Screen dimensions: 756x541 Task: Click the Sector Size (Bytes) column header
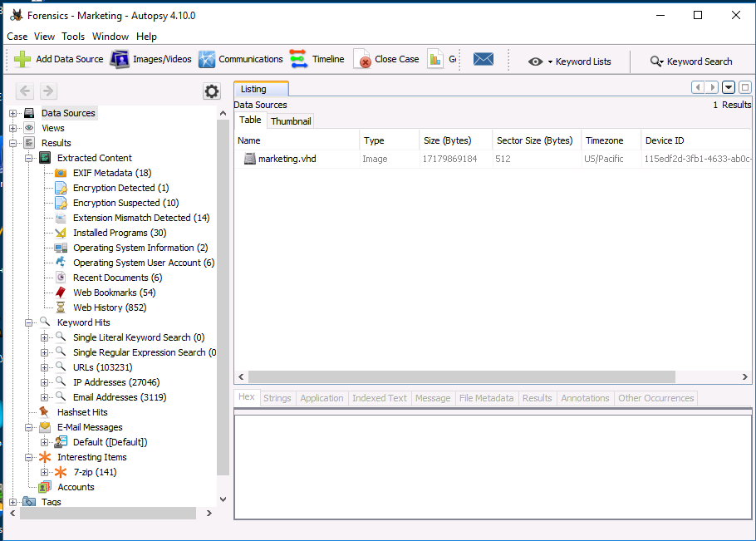(x=537, y=140)
